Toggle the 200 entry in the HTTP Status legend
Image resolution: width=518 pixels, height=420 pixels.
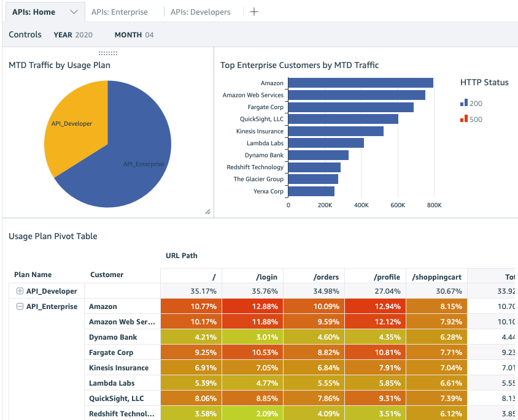pyautogui.click(x=473, y=103)
